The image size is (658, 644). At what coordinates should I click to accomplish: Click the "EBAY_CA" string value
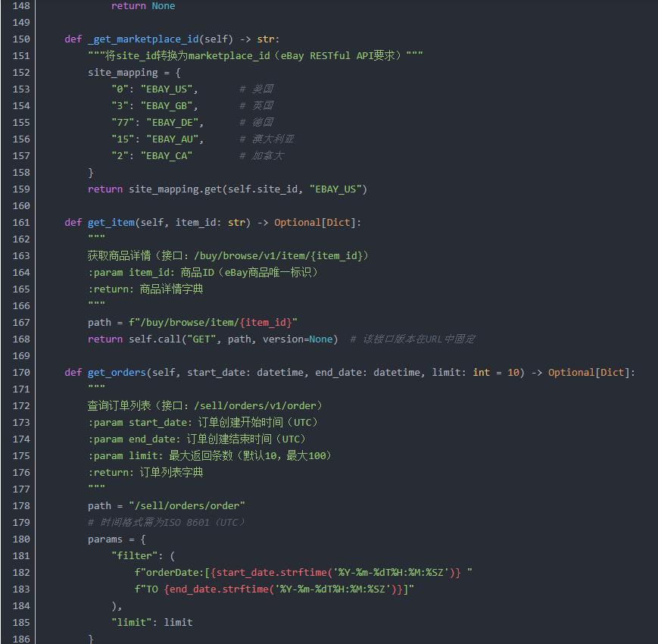coord(166,155)
